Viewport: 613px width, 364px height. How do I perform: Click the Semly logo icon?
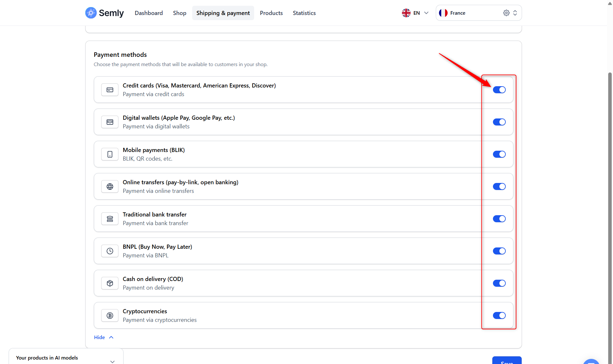pyautogui.click(x=91, y=13)
